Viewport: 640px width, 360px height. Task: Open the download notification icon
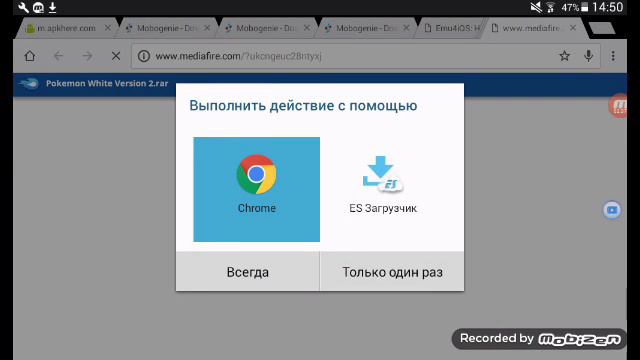coord(52,8)
